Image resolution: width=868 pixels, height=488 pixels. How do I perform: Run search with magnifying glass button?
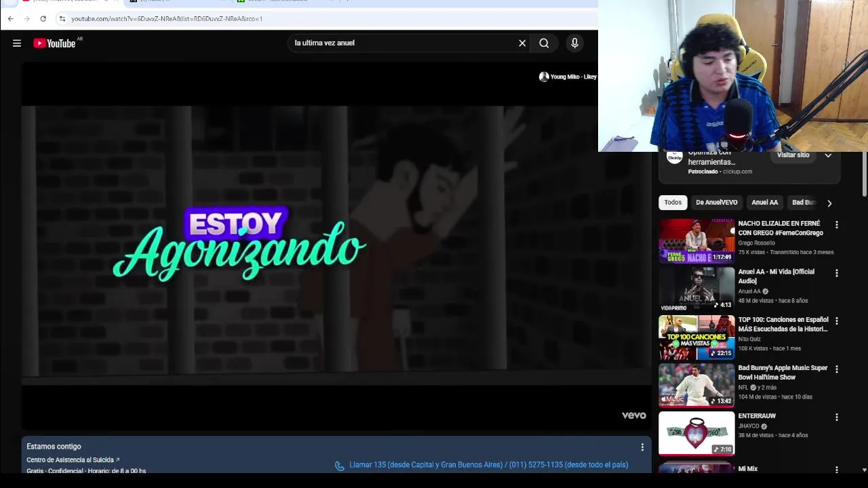pos(544,43)
